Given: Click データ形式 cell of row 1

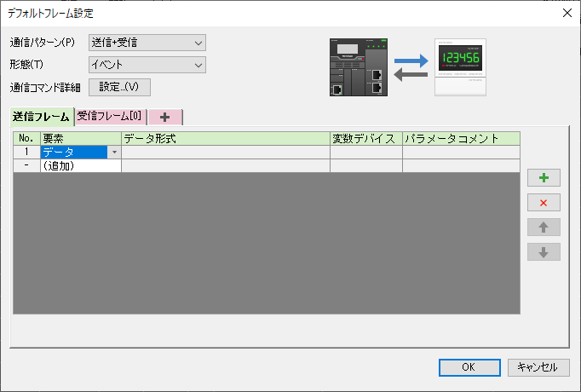Looking at the screenshot, I should click(226, 153).
